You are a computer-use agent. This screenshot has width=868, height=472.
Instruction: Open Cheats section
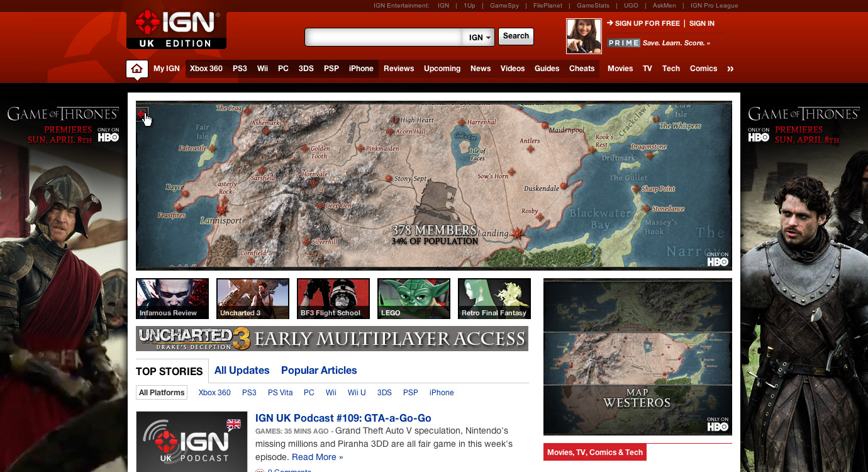[x=582, y=69]
